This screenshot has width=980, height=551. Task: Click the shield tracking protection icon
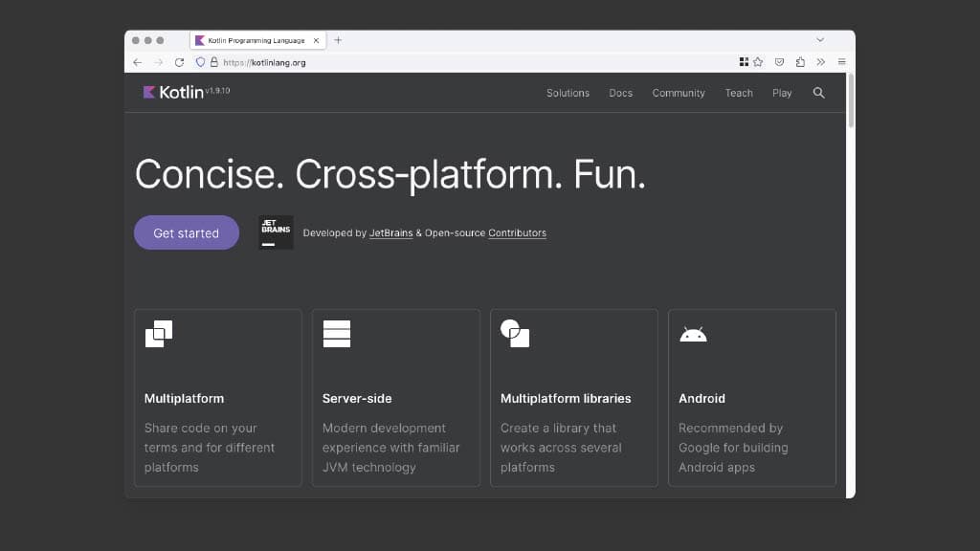pyautogui.click(x=200, y=62)
